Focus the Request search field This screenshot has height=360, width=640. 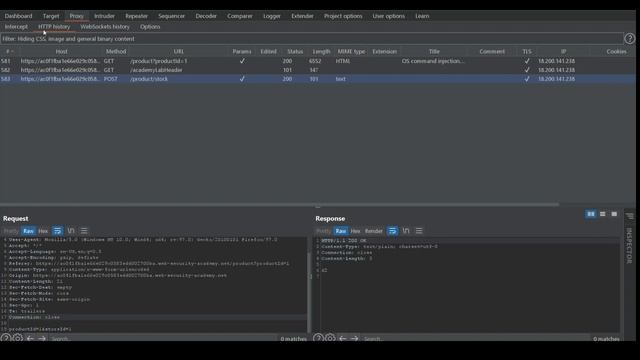163,338
